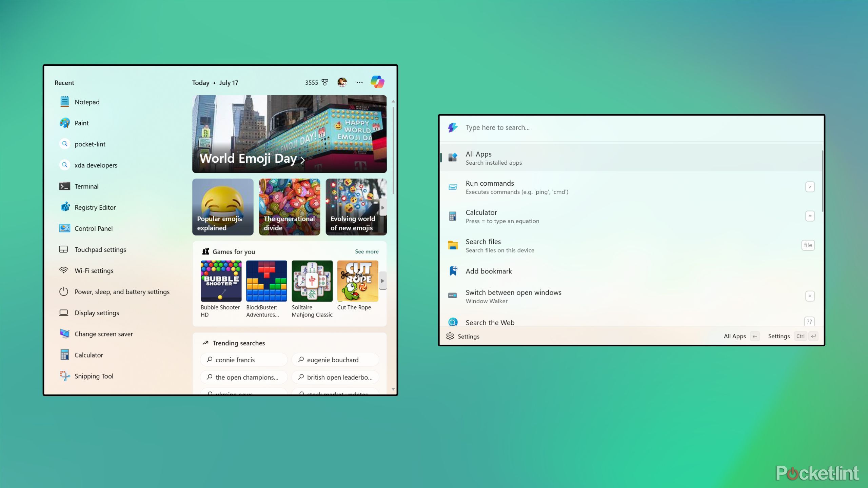Open The generational divide card
Screen dimensions: 868x488
[290, 207]
